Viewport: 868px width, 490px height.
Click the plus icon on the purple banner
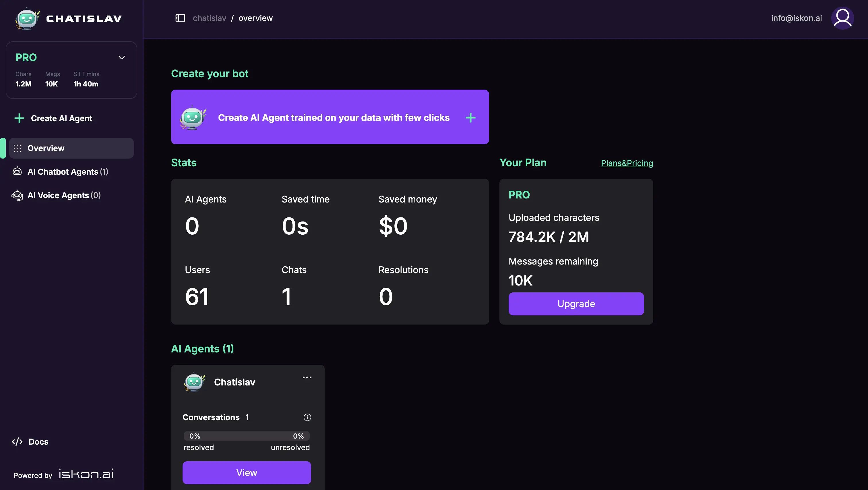point(470,118)
